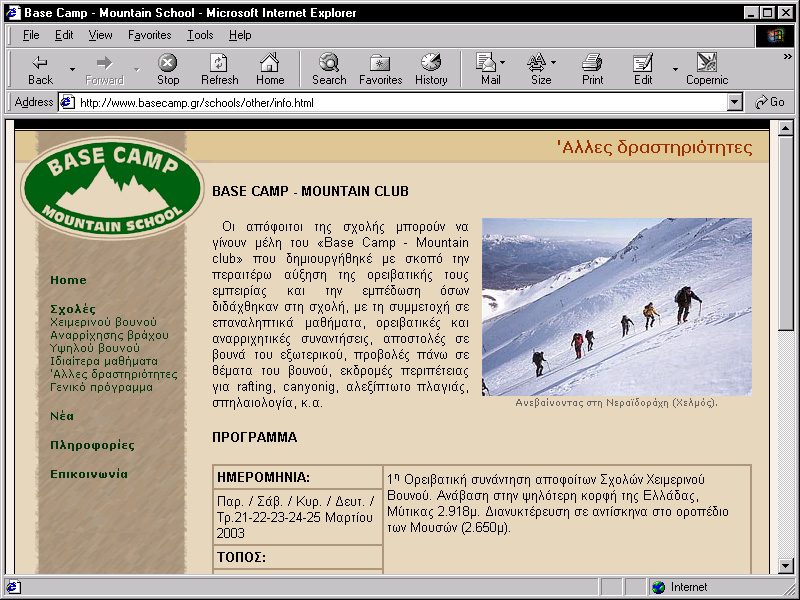The image size is (800, 600).
Task: Click the vertical scrollbar down arrow
Action: [786, 565]
